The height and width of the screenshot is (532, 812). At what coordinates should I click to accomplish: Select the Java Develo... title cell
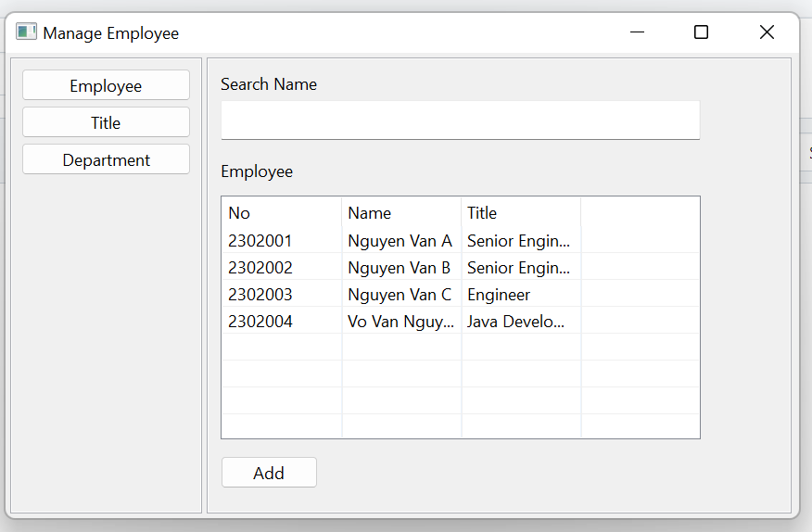pos(521,322)
